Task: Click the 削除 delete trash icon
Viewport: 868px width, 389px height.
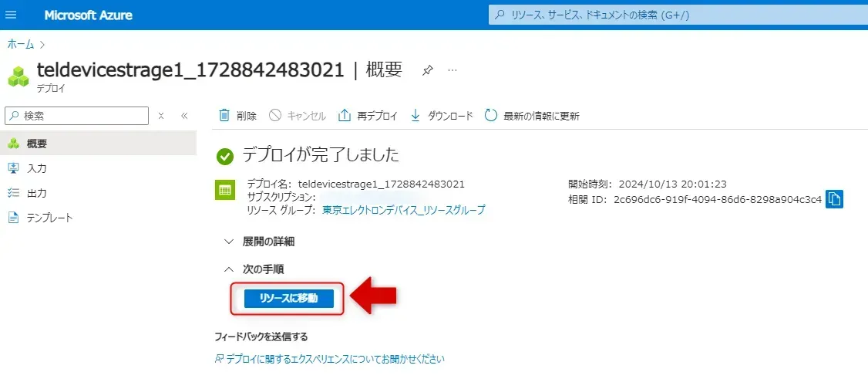Action: (x=224, y=116)
